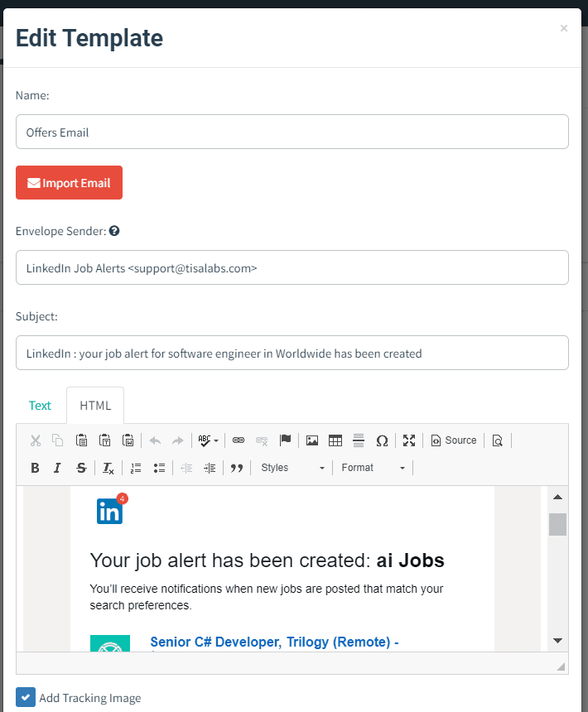Insert an anchor with flag icon

tap(285, 440)
